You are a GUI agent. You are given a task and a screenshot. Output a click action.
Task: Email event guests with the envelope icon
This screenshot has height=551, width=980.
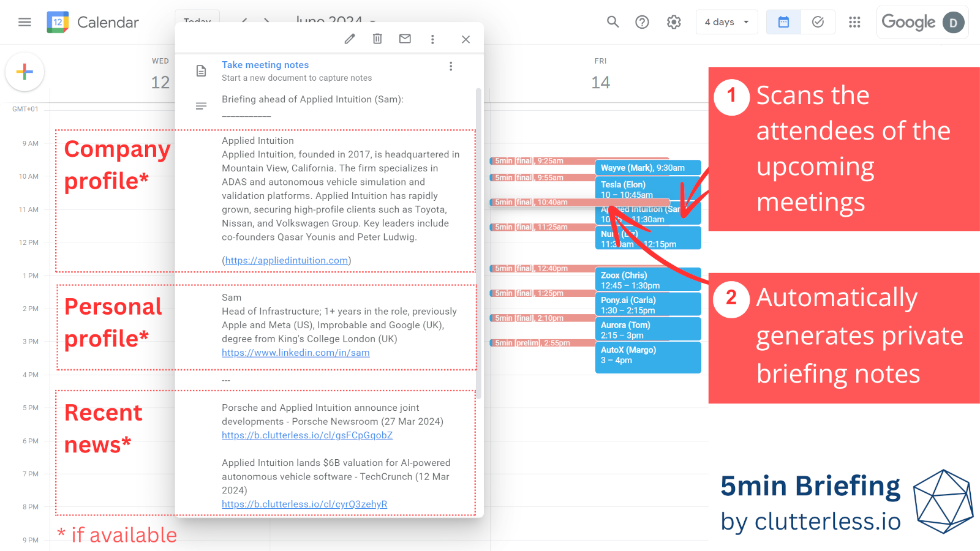(x=405, y=39)
